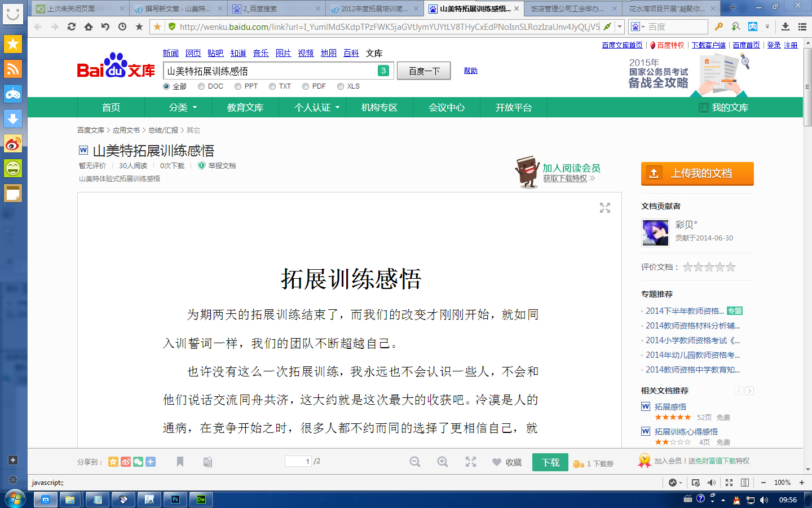The image size is (812, 508).
Task: Open the Weibo sidebar icon
Action: point(13,143)
